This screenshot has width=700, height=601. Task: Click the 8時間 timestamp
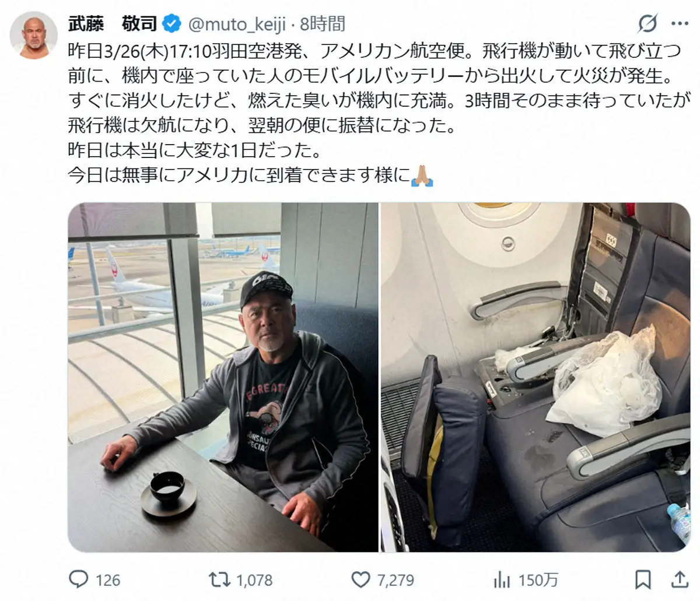[323, 24]
